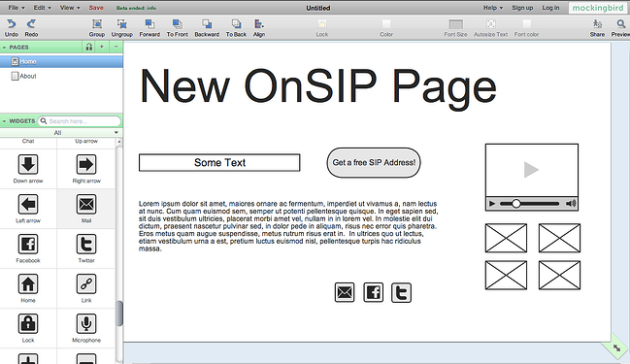Screen dimensions: 630x364
Task: Click the Lock toolbar icon
Action: tap(322, 23)
